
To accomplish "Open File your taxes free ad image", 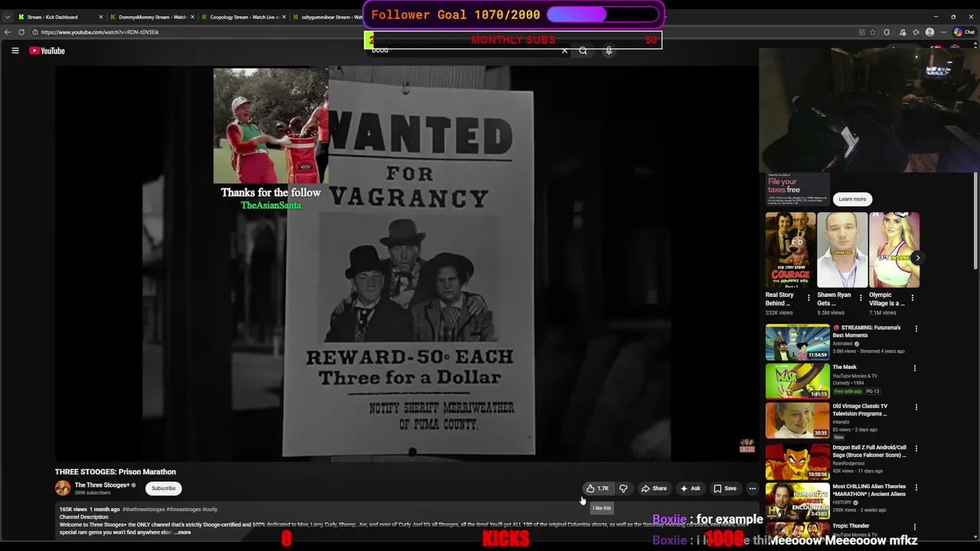I will click(797, 190).
